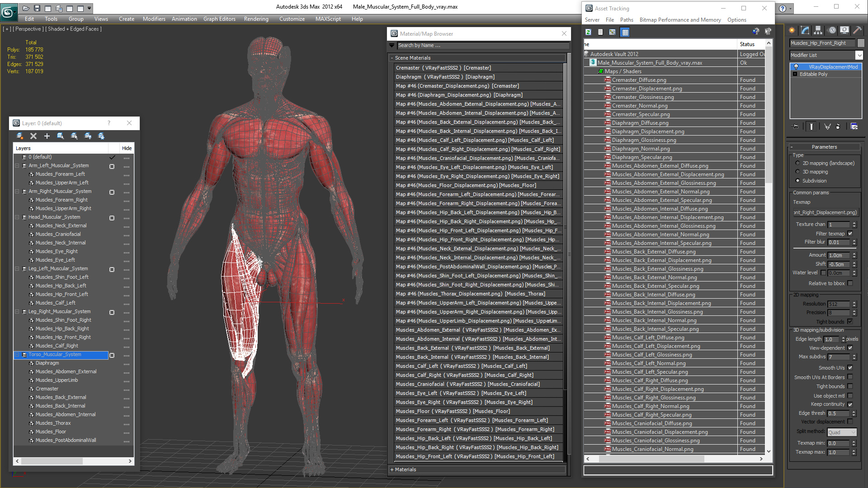This screenshot has height=488, width=868.
Task: Click Edge length spinner arrows
Action: pyautogui.click(x=843, y=339)
